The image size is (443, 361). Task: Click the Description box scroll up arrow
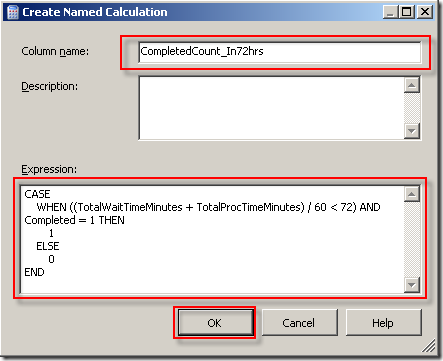pyautogui.click(x=412, y=85)
